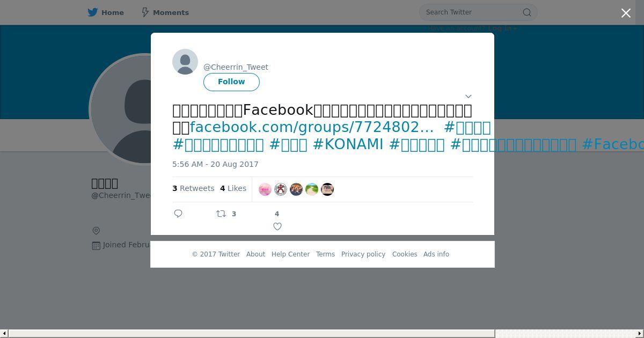This screenshot has height=338, width=644.
Task: Open the #KONAMI hashtag
Action: tap(348, 144)
